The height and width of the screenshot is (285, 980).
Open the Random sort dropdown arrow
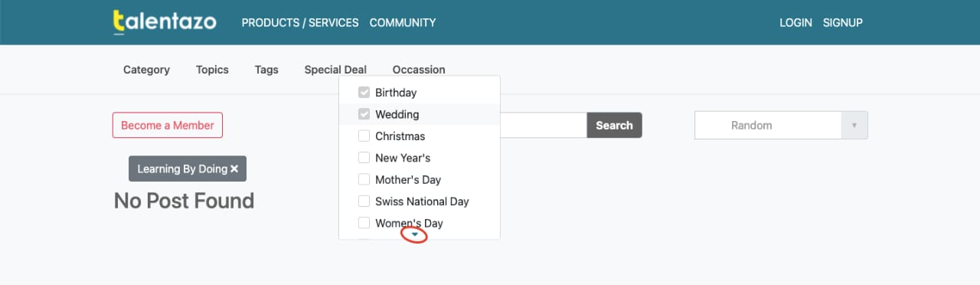[x=854, y=126]
